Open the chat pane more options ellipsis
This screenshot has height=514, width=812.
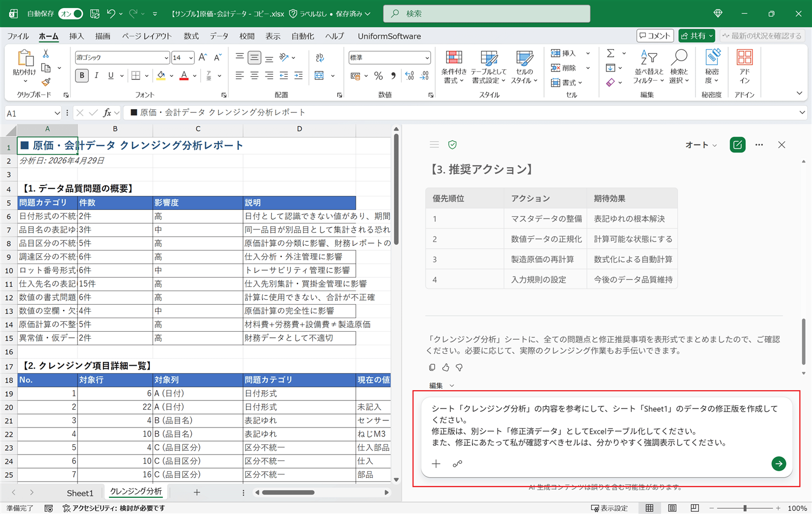pos(759,145)
